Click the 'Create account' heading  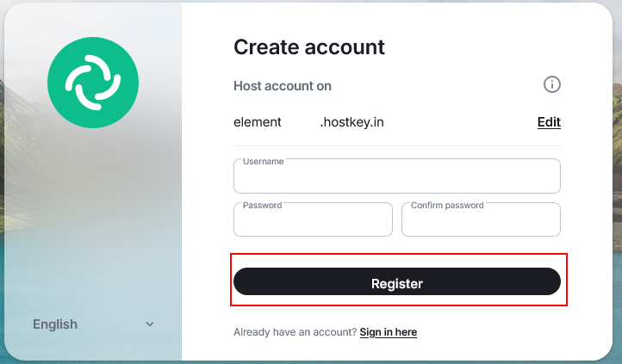tap(309, 47)
